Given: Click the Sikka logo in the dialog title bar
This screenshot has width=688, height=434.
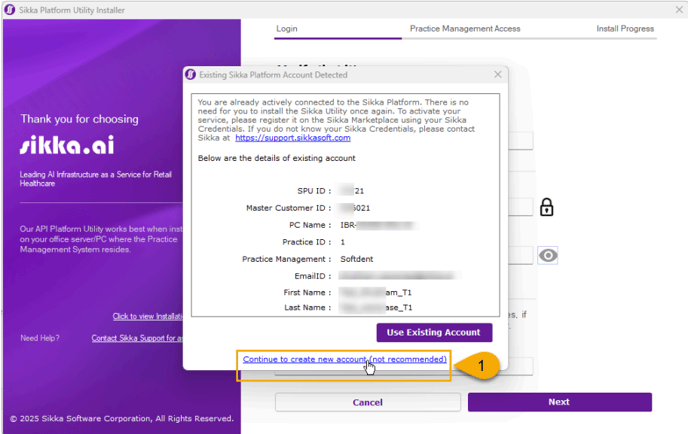Looking at the screenshot, I should (x=191, y=75).
